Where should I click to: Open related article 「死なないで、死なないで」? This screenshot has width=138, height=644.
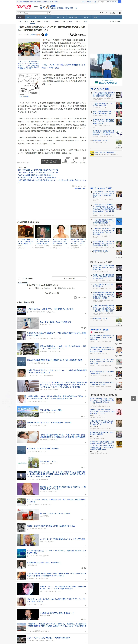(x=38, y=172)
